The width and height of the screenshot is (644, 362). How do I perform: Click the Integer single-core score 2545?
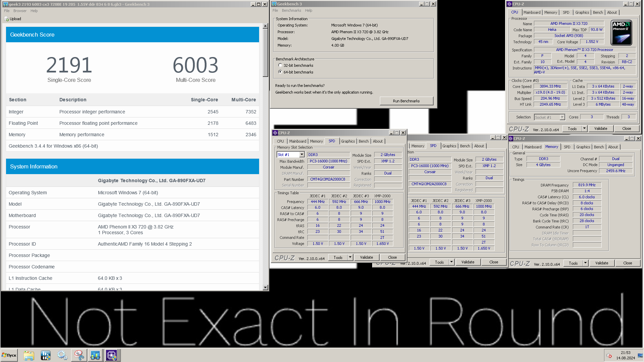(x=213, y=112)
